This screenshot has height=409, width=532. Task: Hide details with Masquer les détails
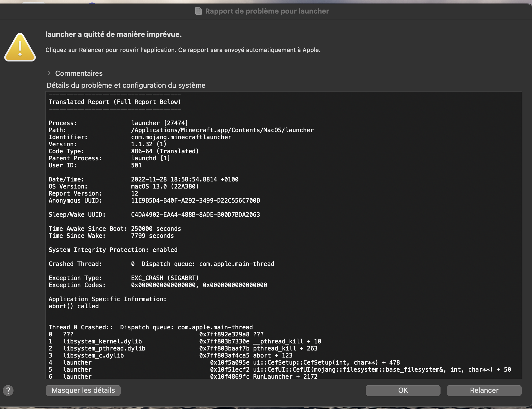coord(83,390)
